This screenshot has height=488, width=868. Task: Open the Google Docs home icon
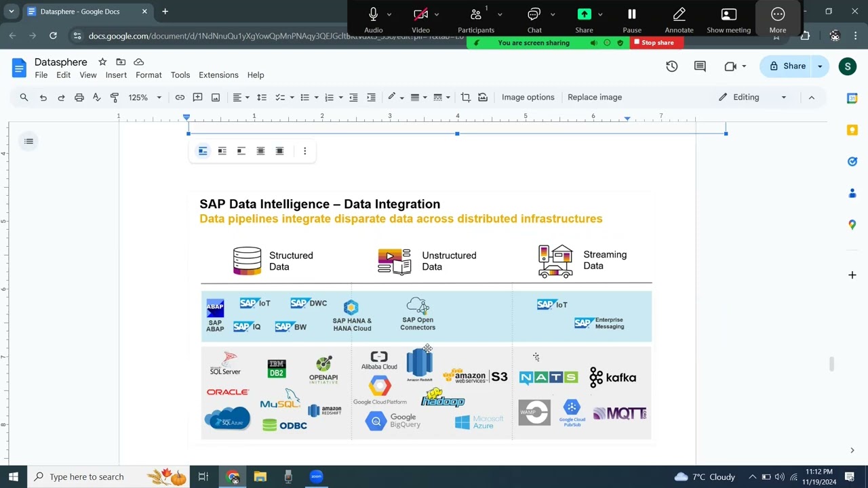(19, 67)
